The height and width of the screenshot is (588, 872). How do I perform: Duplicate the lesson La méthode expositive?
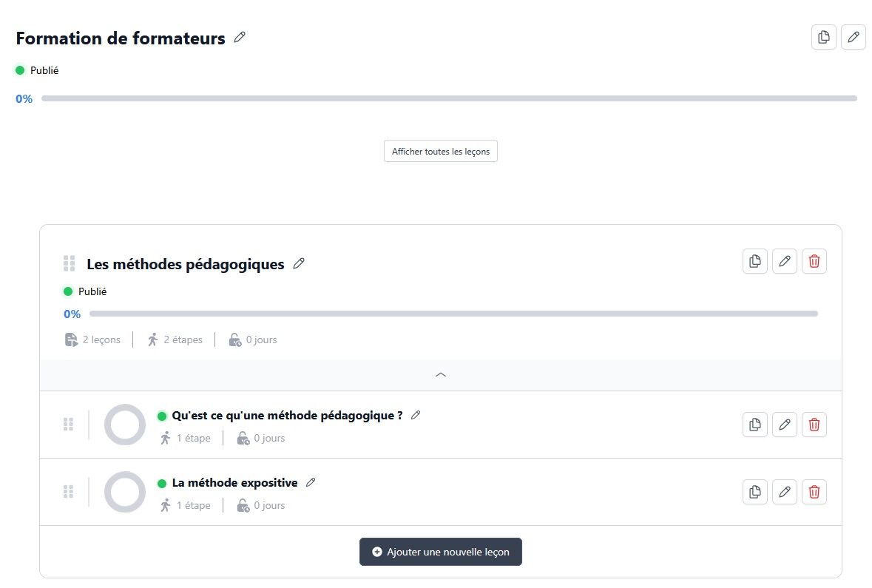click(x=755, y=492)
